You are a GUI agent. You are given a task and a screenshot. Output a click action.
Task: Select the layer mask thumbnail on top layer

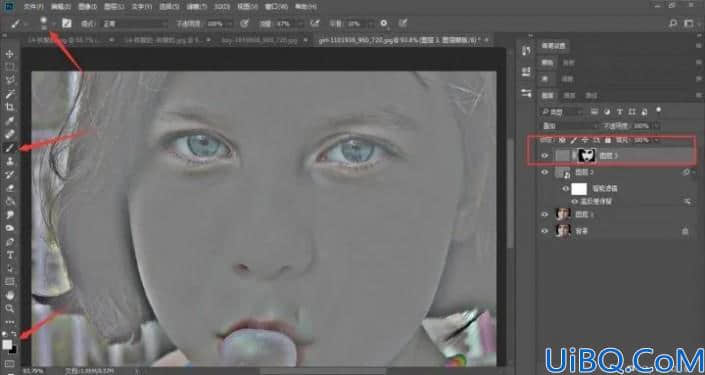click(x=586, y=156)
